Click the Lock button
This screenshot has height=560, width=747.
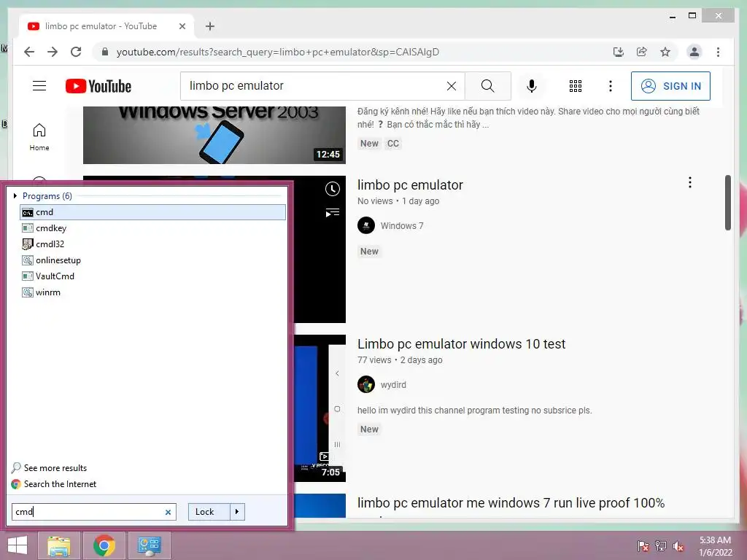[x=209, y=512]
